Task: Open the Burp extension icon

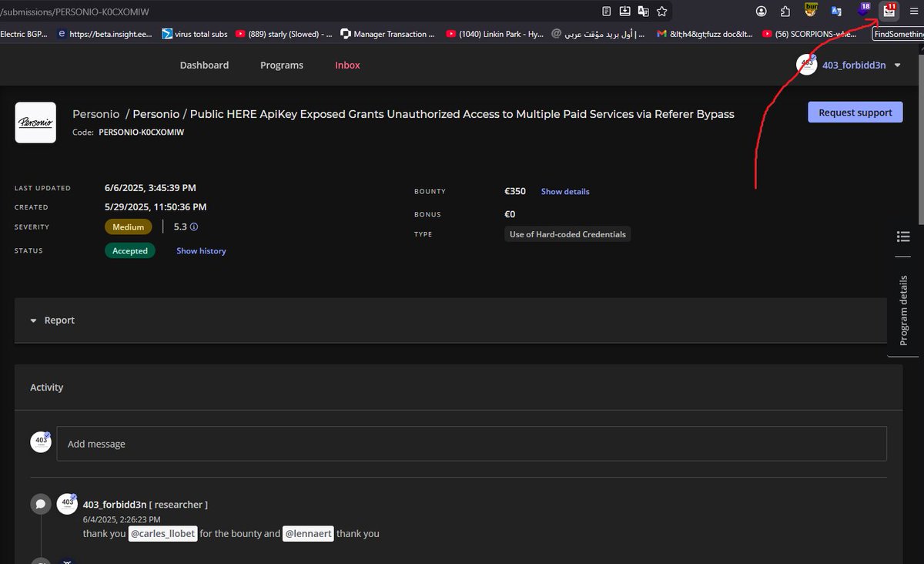Action: [x=811, y=10]
